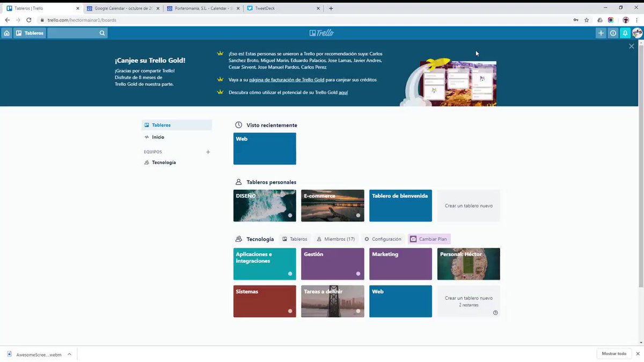The height and width of the screenshot is (362, 644).
Task: Bookmark page with star icon
Action: 587,20
